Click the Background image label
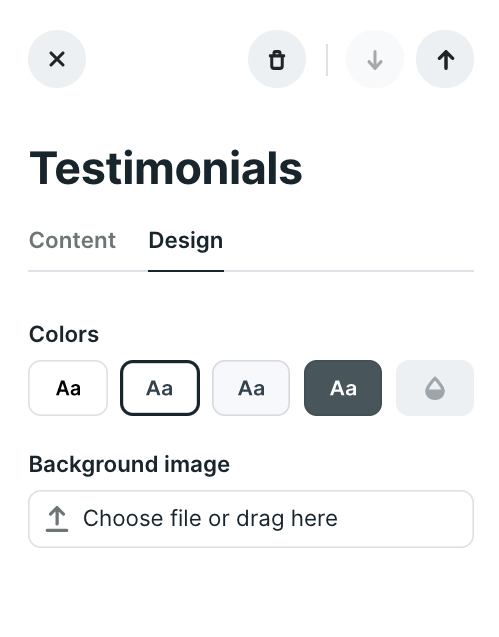Screen dimensions: 499x637 pyautogui.click(x=129, y=464)
